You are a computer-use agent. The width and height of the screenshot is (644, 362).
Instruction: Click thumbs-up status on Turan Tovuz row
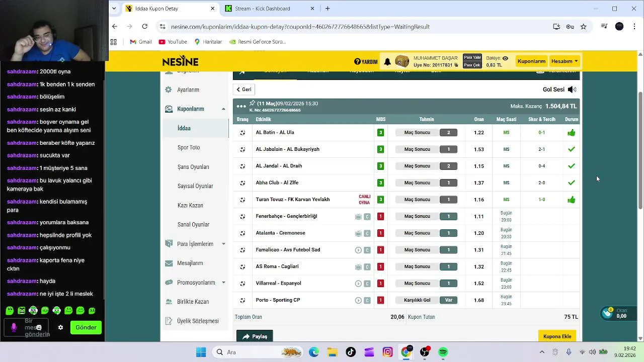tap(571, 200)
